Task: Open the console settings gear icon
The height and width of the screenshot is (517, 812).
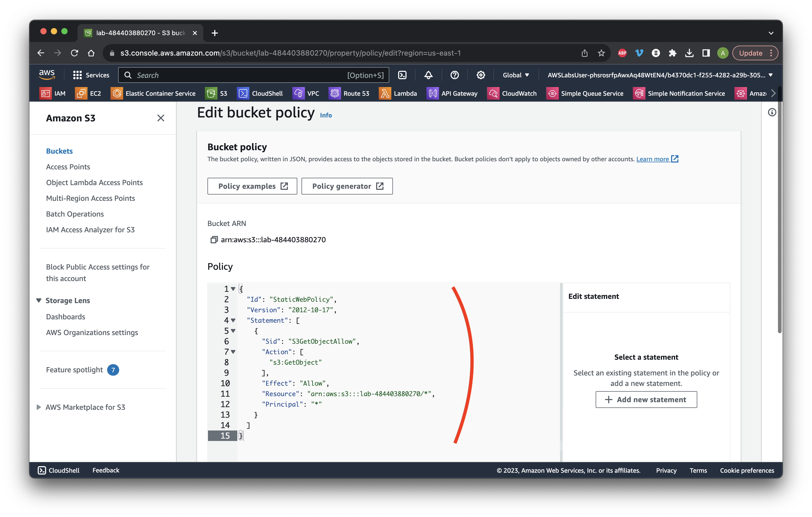Action: (x=481, y=75)
